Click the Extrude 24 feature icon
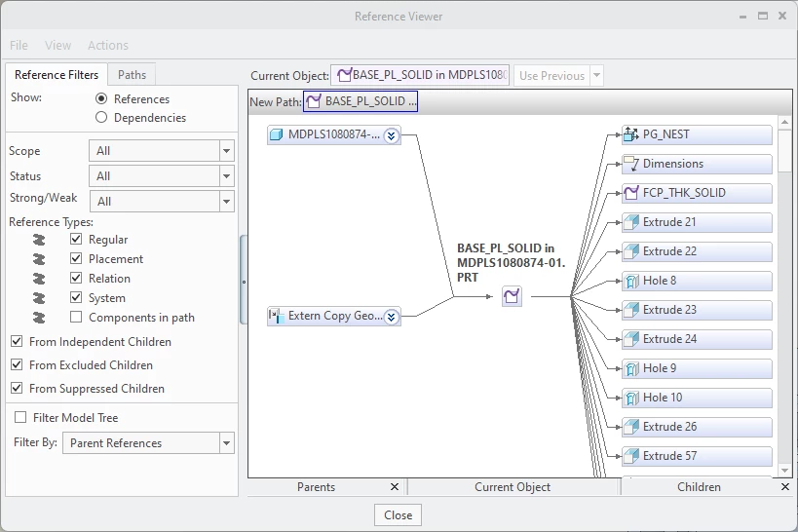The height and width of the screenshot is (532, 798). [631, 339]
